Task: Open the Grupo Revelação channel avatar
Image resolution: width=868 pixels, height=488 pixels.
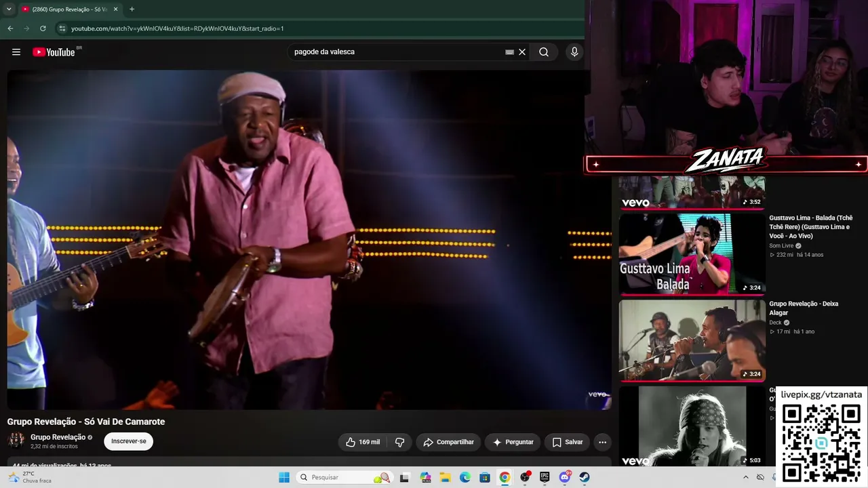Action: coord(16,441)
